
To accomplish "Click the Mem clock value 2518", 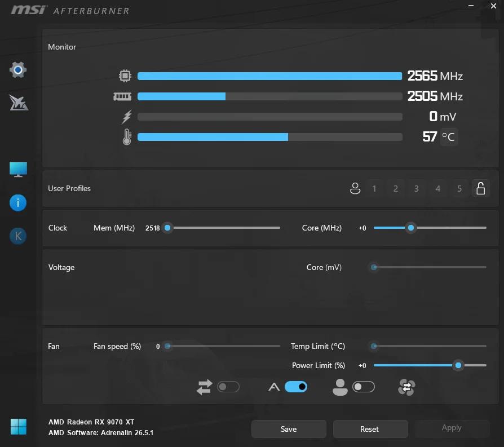I will pos(152,228).
